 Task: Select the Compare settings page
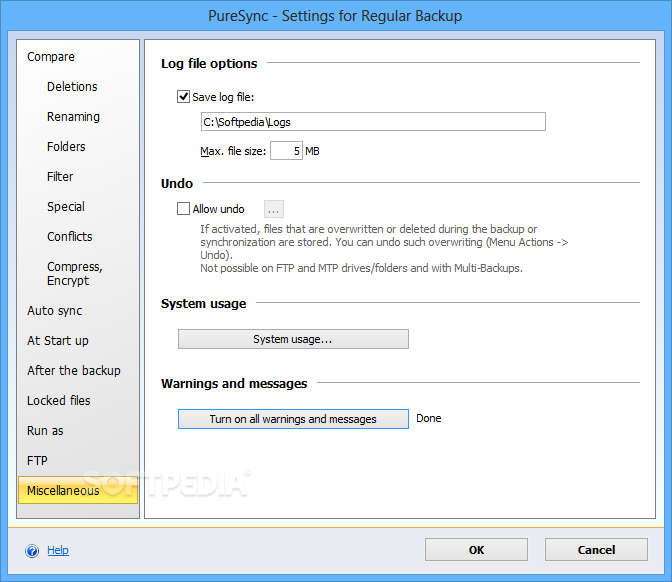(x=51, y=57)
